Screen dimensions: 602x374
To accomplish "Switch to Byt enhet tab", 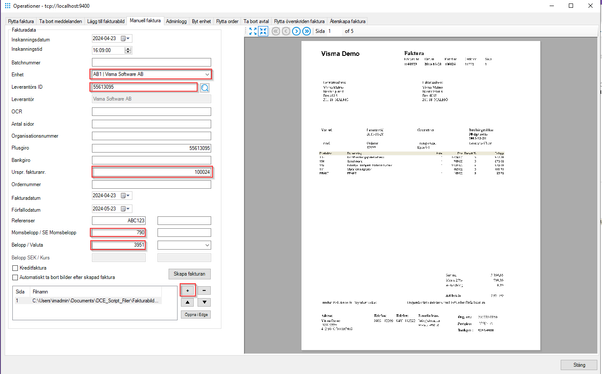I will pos(201,22).
